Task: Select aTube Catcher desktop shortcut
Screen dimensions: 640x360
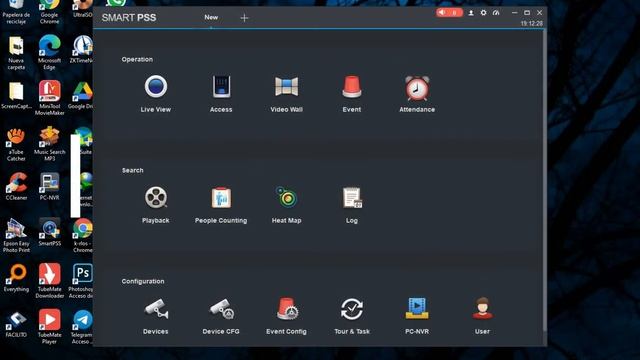Action: pos(16,144)
